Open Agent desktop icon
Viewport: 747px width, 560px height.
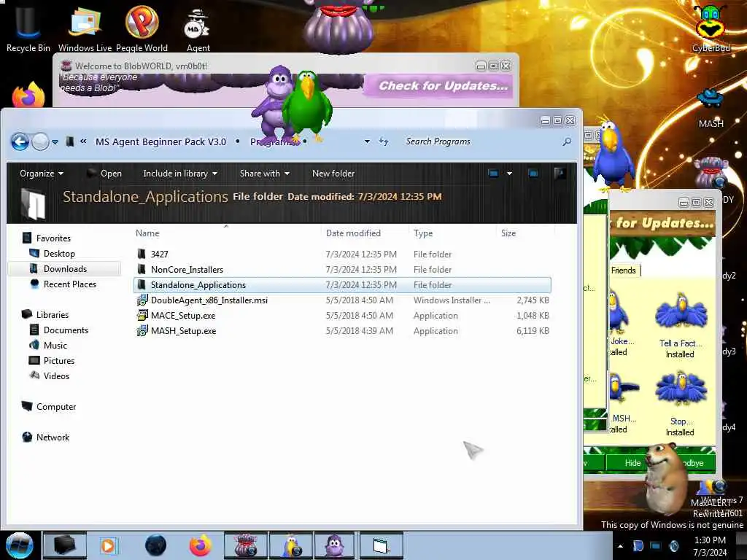click(198, 29)
